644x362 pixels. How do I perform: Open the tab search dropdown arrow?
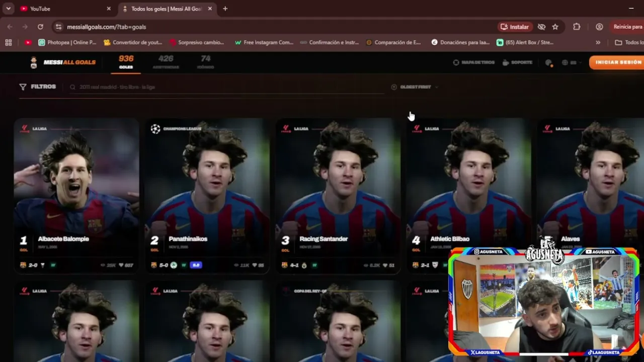8,9
